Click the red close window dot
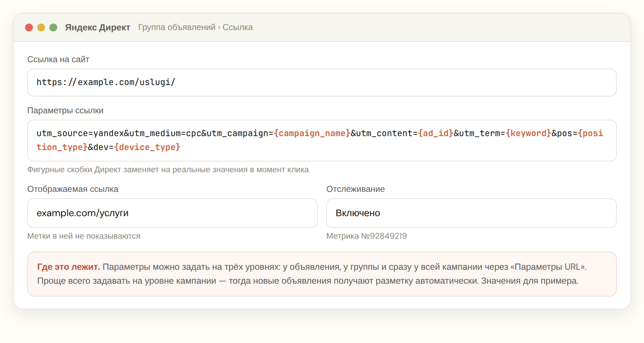The width and height of the screenshot is (644, 343). click(x=29, y=28)
